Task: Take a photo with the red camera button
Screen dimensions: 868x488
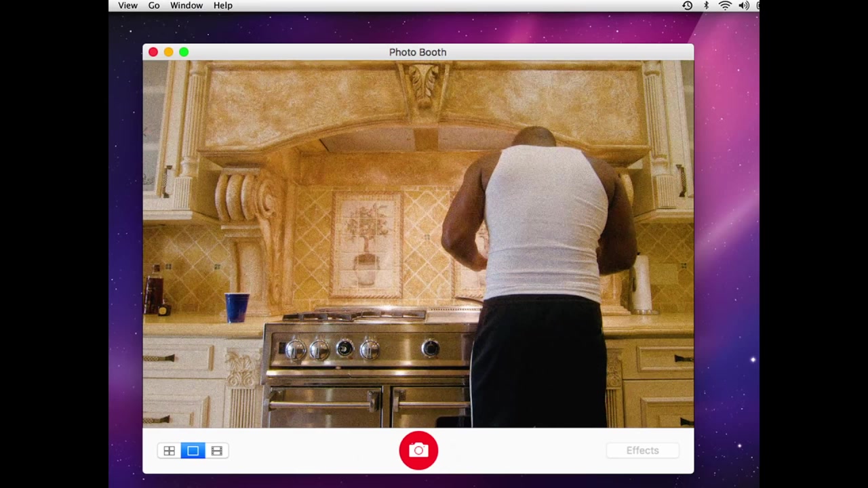Action: click(418, 450)
